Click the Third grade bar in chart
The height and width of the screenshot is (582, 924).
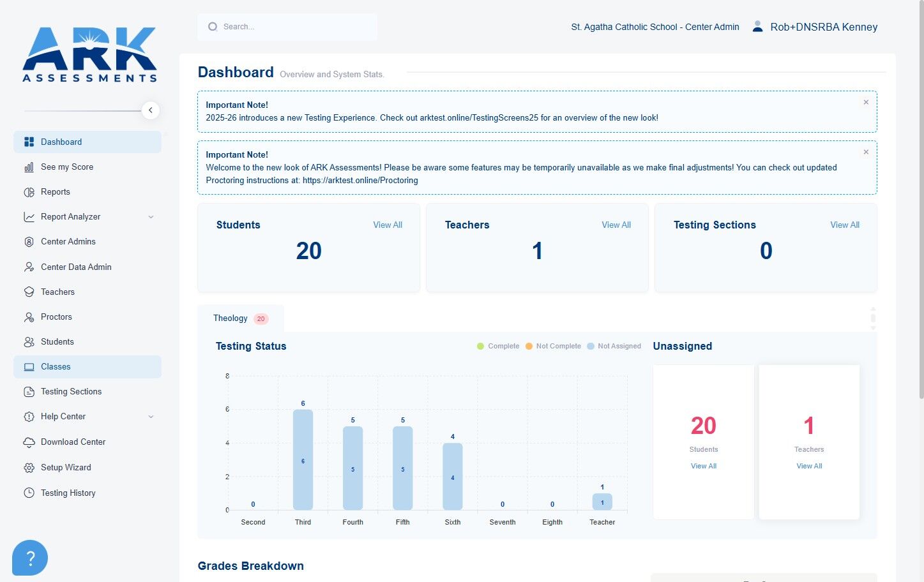pyautogui.click(x=303, y=459)
